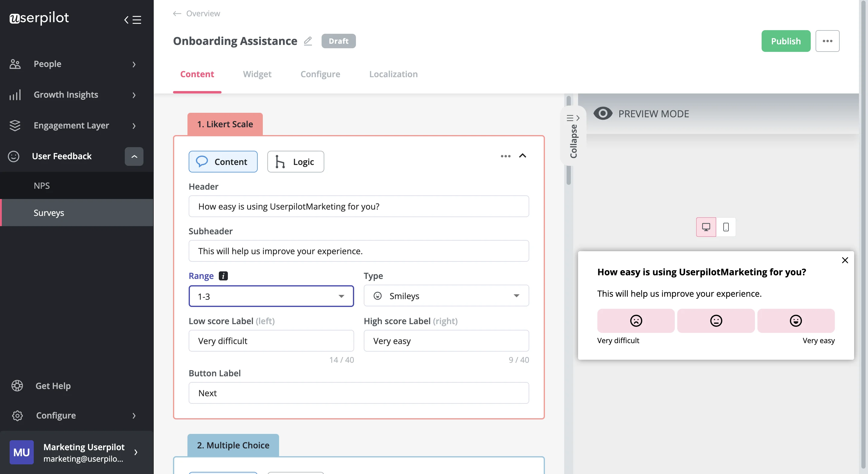Click the Configure gear icon in sidebar

point(17,415)
